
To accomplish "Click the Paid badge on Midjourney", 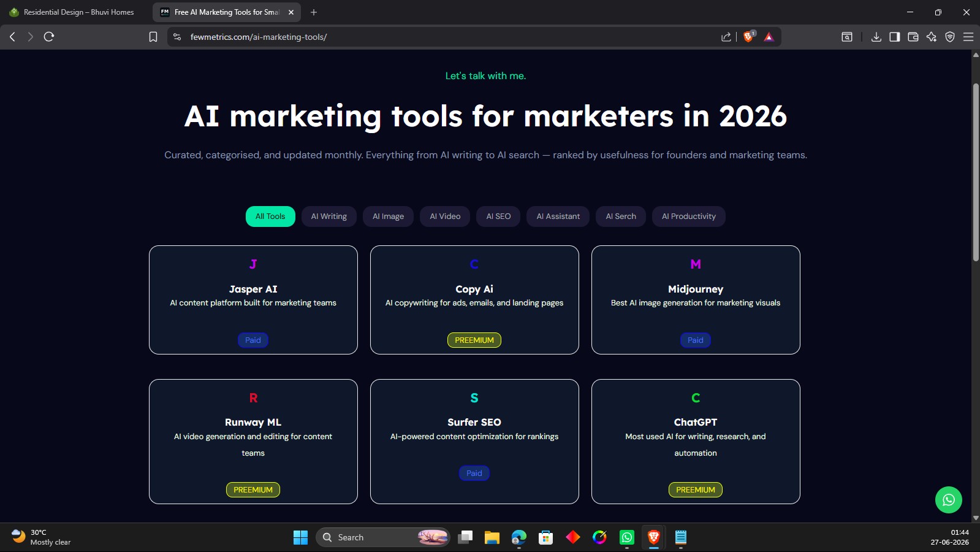I will pyautogui.click(x=696, y=340).
